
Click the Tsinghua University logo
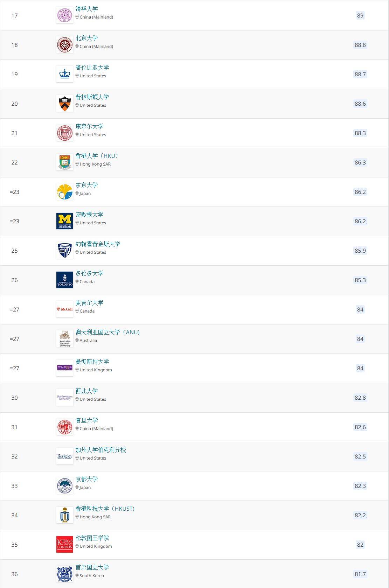(64, 15)
